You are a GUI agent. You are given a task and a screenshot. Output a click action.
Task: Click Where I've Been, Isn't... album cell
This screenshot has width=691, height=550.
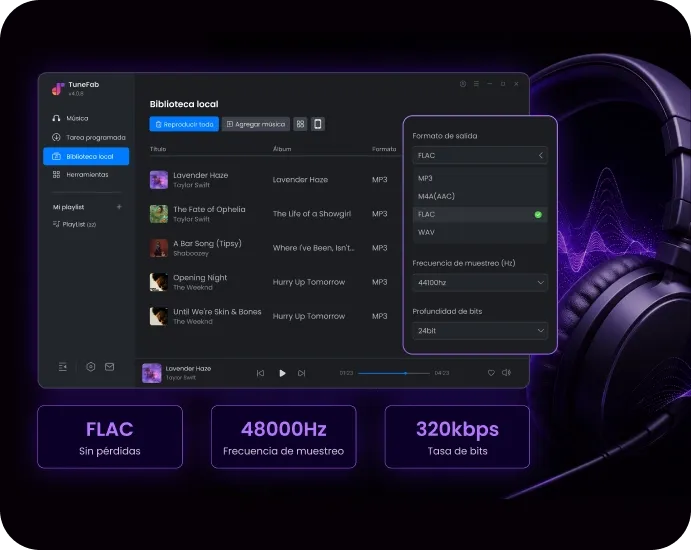pos(313,248)
